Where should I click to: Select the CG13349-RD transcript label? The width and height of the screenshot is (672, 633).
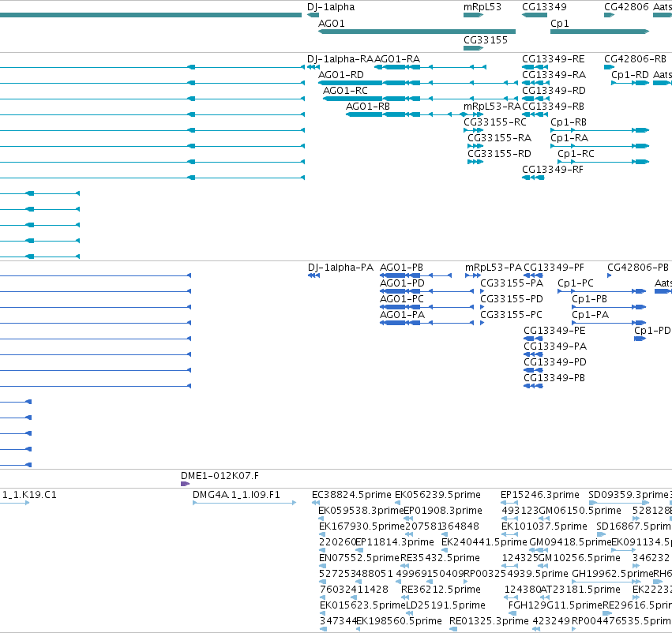click(554, 91)
